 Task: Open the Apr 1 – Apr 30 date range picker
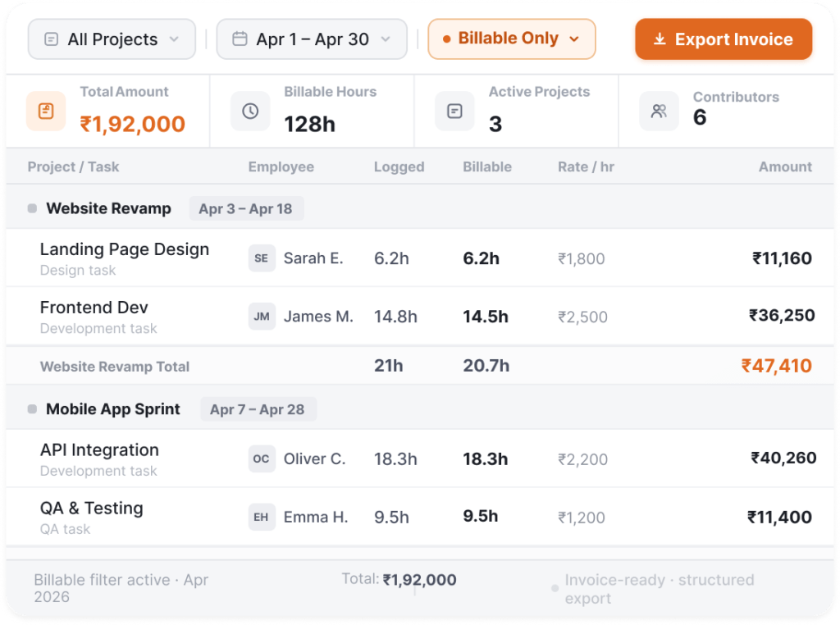point(312,39)
